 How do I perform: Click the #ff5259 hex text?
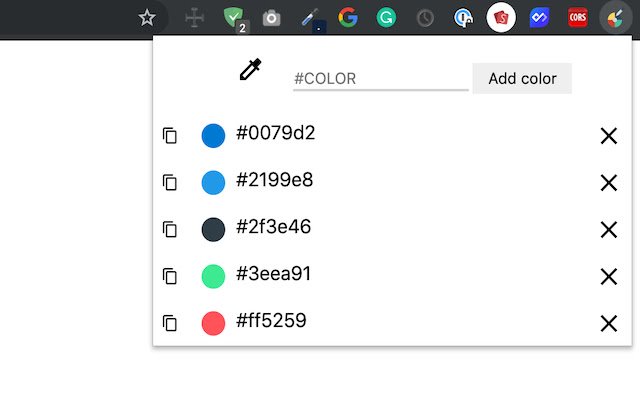point(271,321)
